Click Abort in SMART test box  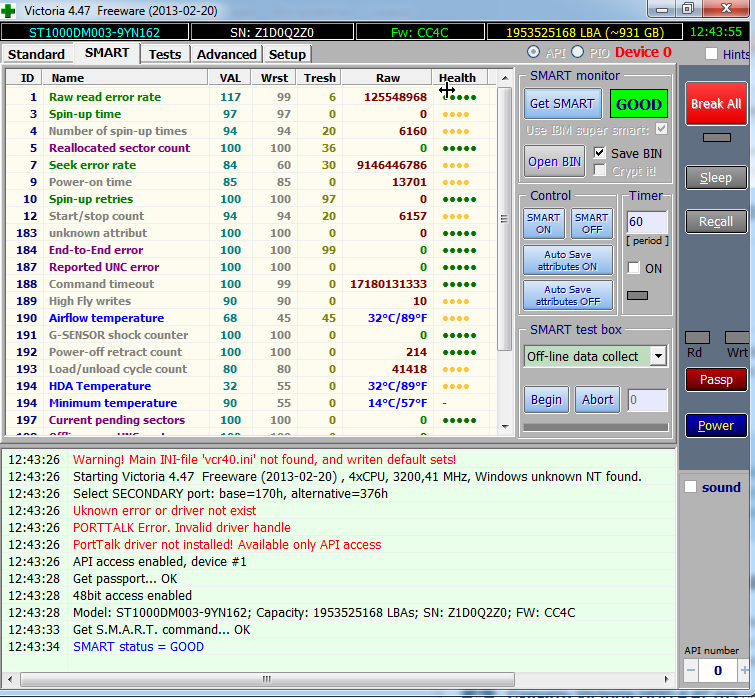tap(597, 400)
